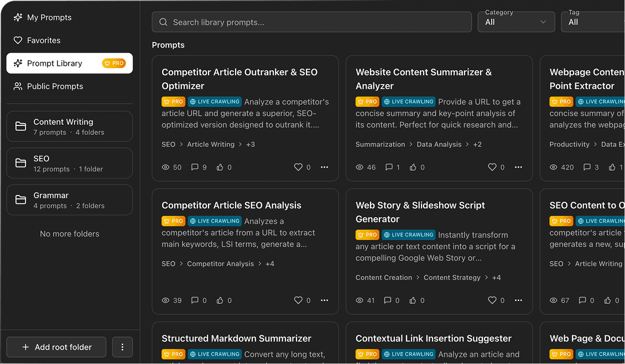Expand the +4 tags on Web Story & Slideshow

click(496, 278)
